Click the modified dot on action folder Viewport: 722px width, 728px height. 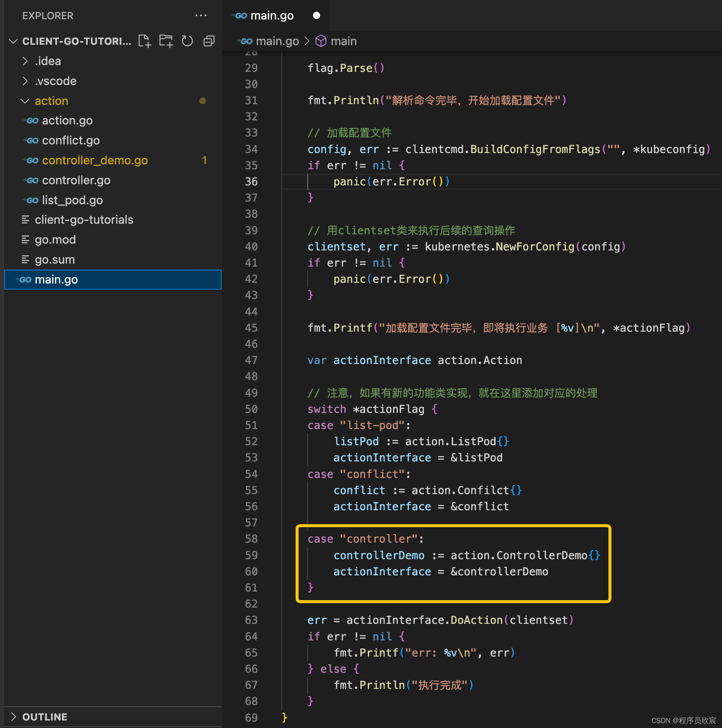pyautogui.click(x=203, y=101)
